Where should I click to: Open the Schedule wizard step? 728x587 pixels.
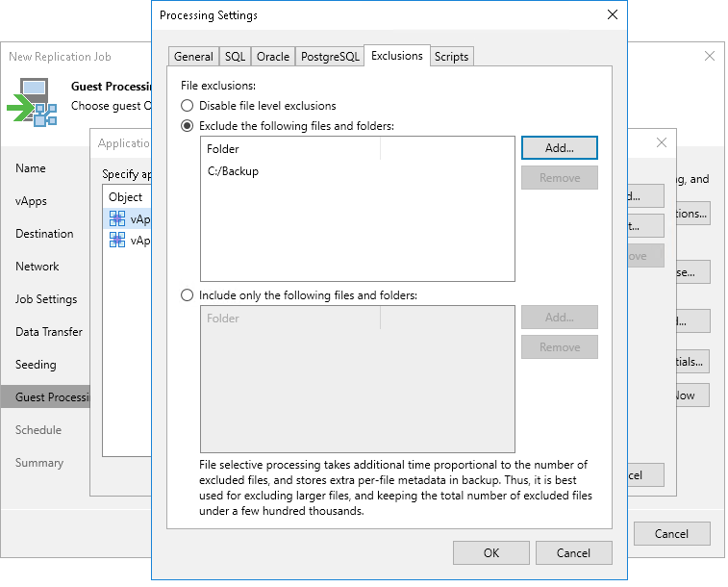38,430
